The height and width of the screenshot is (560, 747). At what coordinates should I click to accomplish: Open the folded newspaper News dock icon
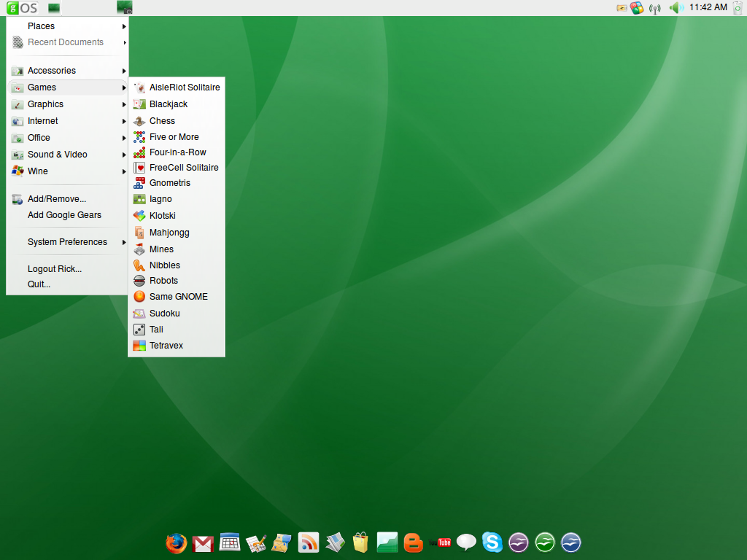[x=336, y=542]
